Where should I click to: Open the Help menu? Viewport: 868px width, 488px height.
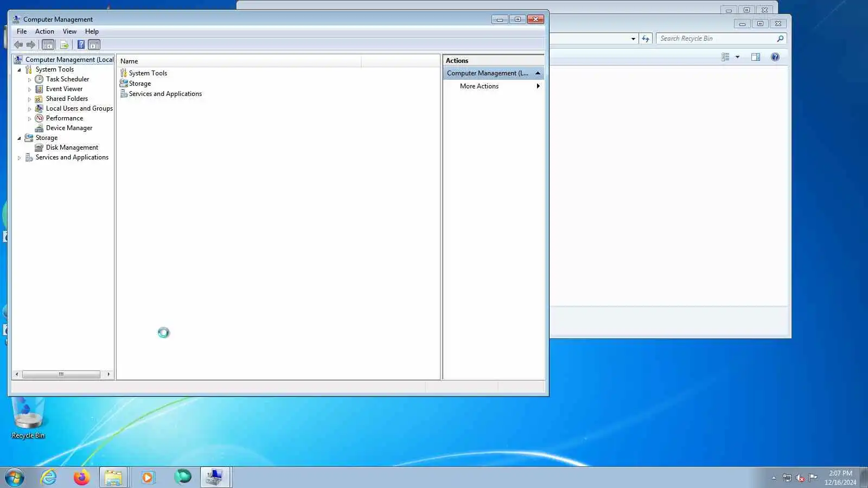pyautogui.click(x=92, y=31)
